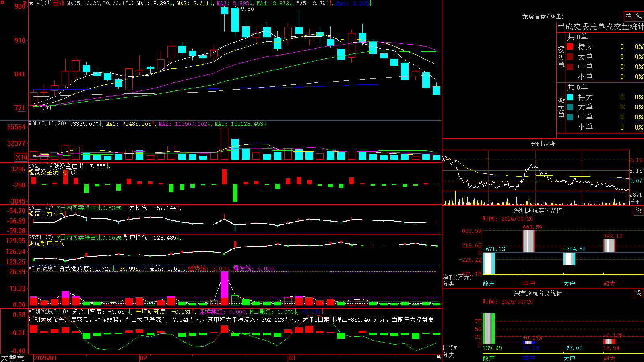The image size is (644, 362).
Task: Click the 大智慧 logo
Action: coord(12,358)
